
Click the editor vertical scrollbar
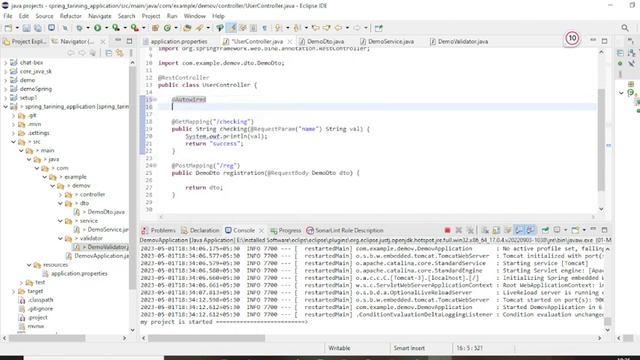coord(601,139)
